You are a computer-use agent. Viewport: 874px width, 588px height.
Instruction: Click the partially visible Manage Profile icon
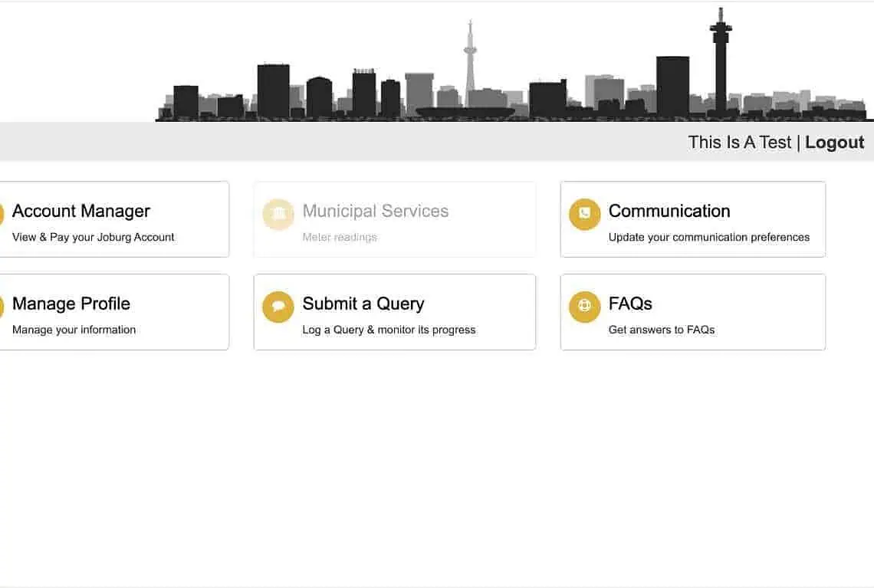[2, 307]
